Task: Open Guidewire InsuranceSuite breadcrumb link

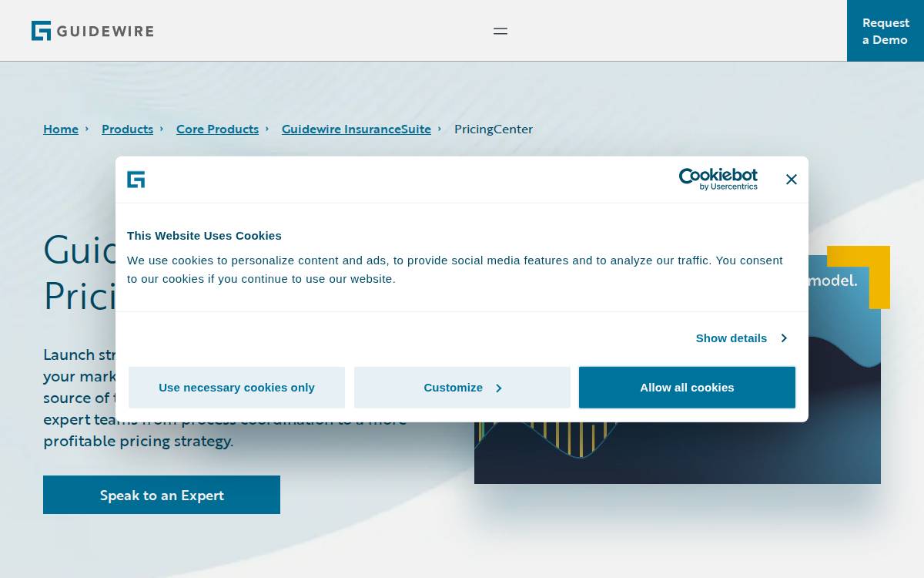Action: (x=357, y=129)
